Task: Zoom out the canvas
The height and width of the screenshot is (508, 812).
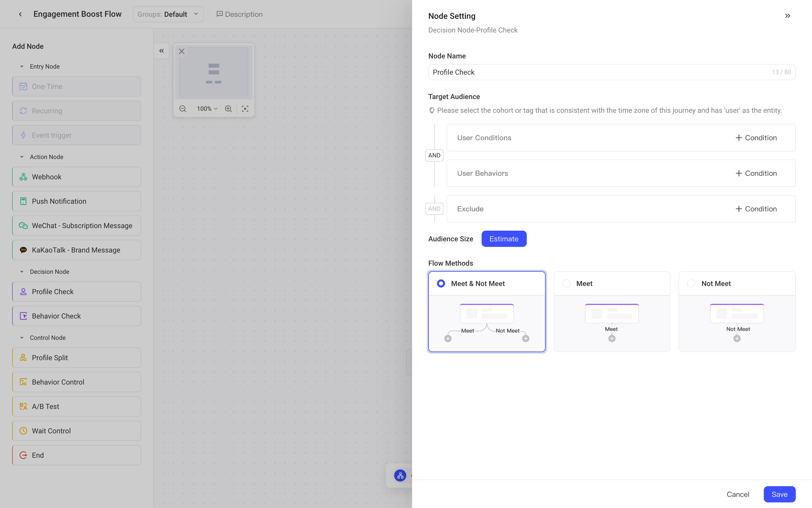Action: coord(182,108)
